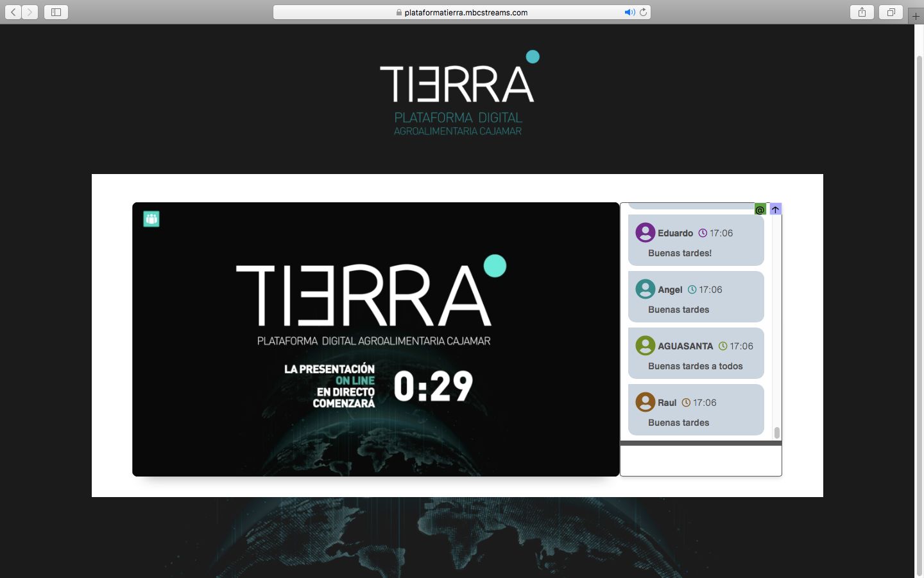Click the name Eduardo in chat

pos(675,233)
